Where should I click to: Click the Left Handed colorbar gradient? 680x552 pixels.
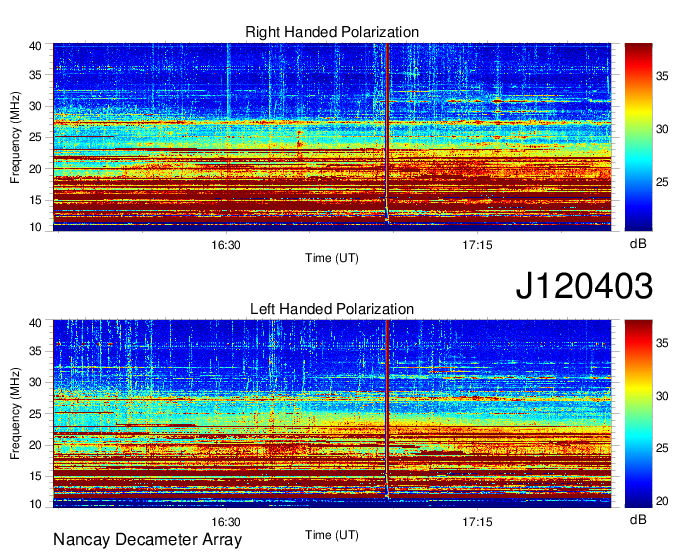638,414
